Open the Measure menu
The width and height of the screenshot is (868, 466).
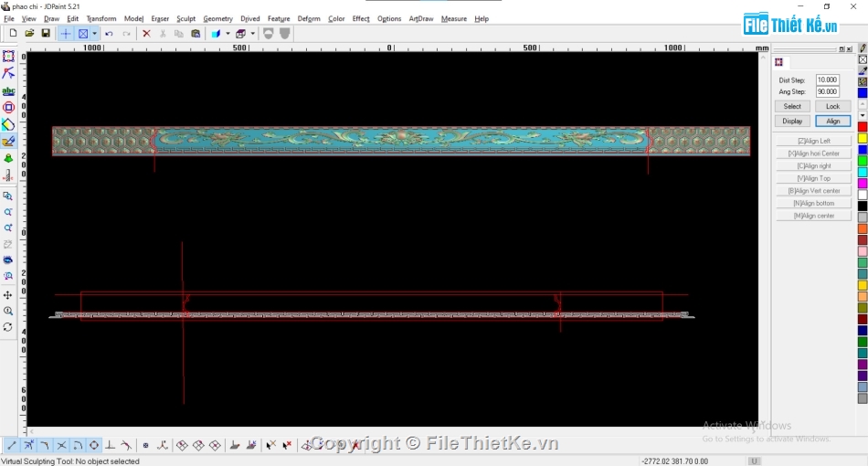454,18
